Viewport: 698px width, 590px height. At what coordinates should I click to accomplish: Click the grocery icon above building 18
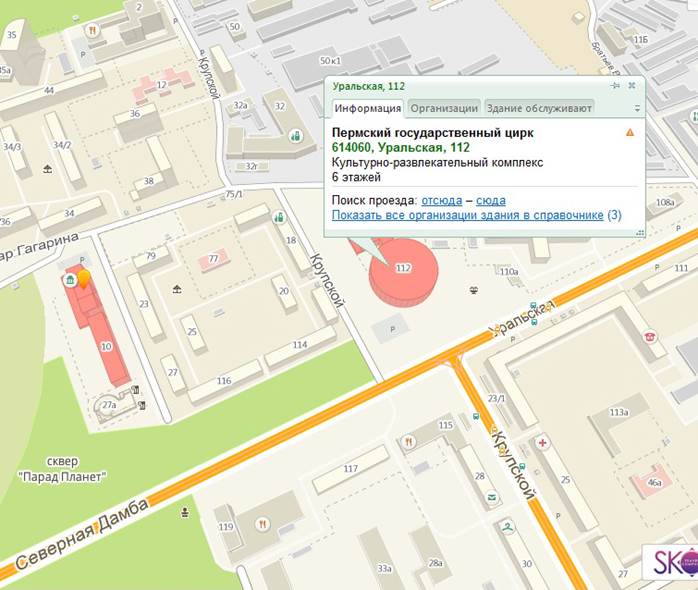tap(279, 218)
